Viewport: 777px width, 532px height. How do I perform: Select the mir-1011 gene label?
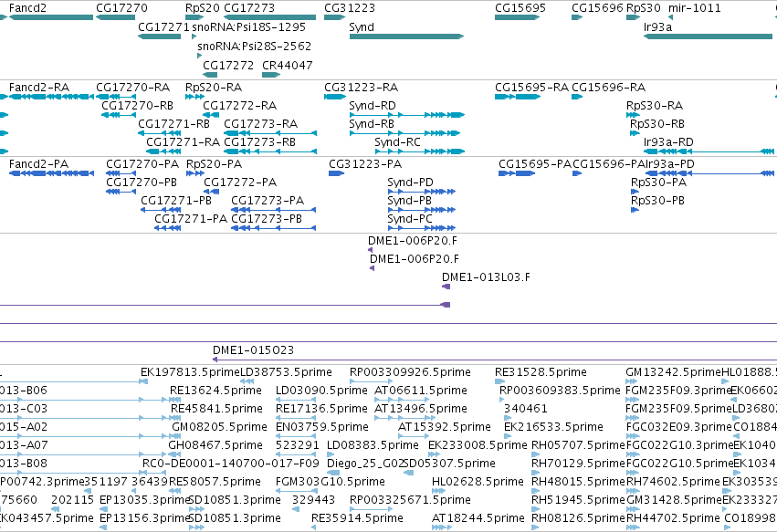694,8
